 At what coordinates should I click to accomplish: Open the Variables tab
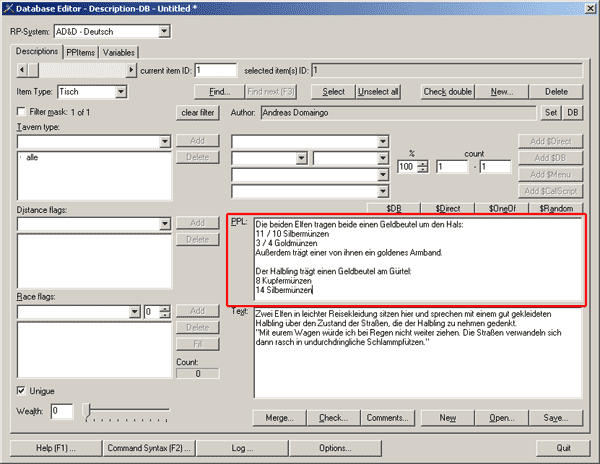pos(119,52)
